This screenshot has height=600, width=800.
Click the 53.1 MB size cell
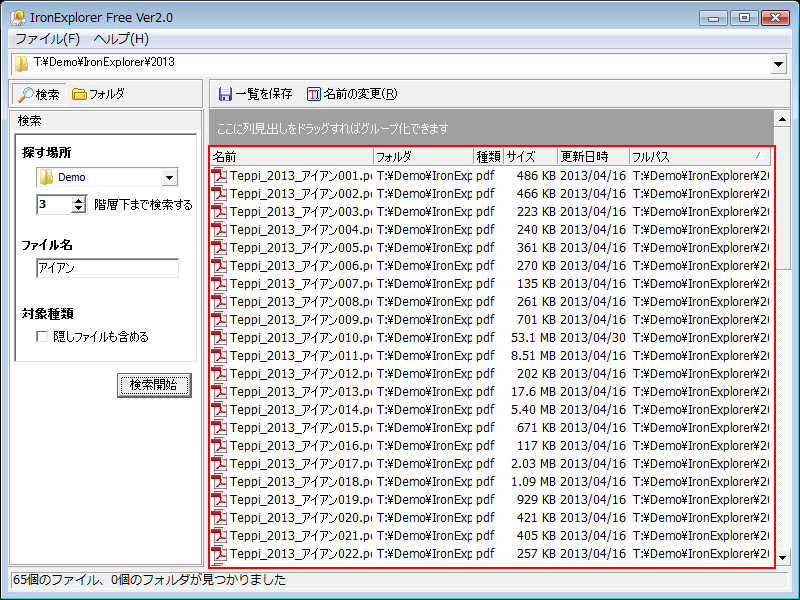click(x=533, y=338)
